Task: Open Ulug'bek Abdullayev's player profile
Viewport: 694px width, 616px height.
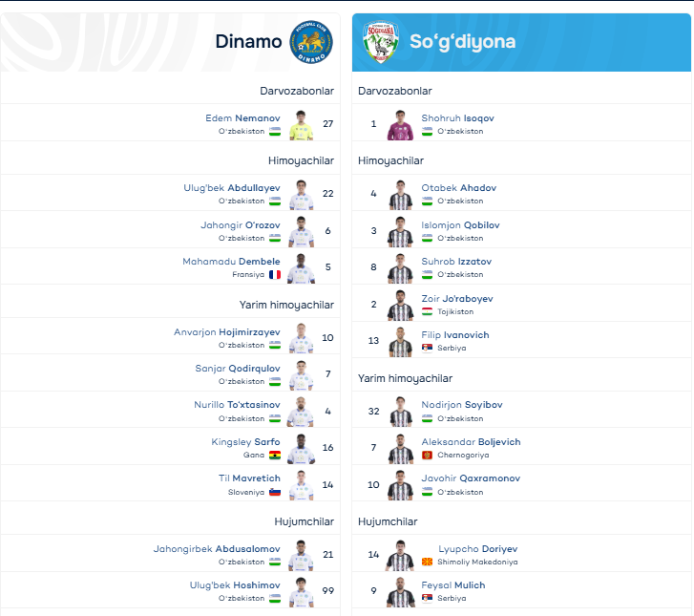Action: click(232, 188)
